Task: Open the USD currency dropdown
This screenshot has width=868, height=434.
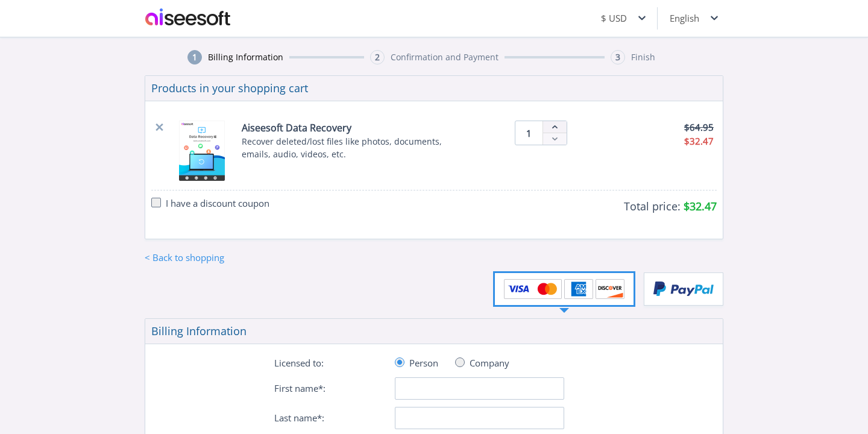Action: [x=623, y=18]
